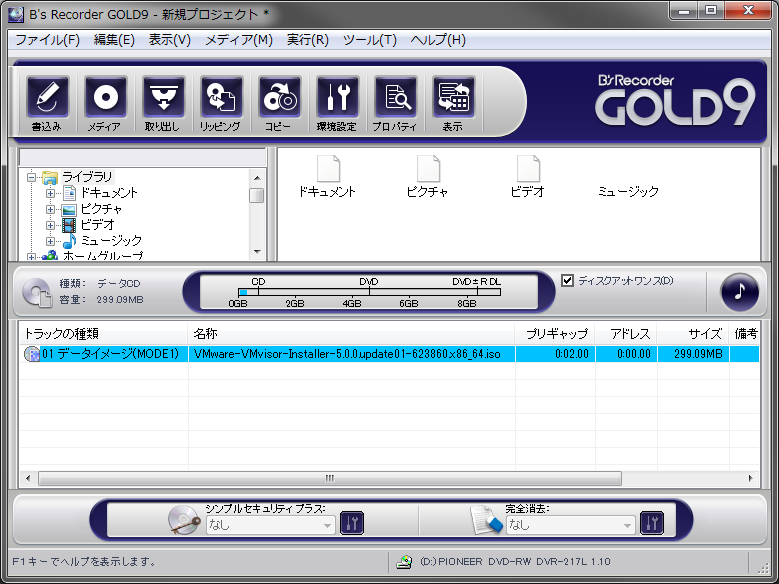This screenshot has width=779, height=584.
Task: Select the VMware-VMvisor-Installer iso file name
Action: pos(347,354)
